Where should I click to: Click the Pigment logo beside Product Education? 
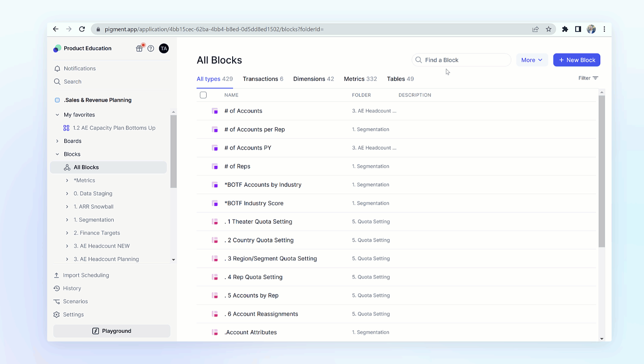point(57,48)
